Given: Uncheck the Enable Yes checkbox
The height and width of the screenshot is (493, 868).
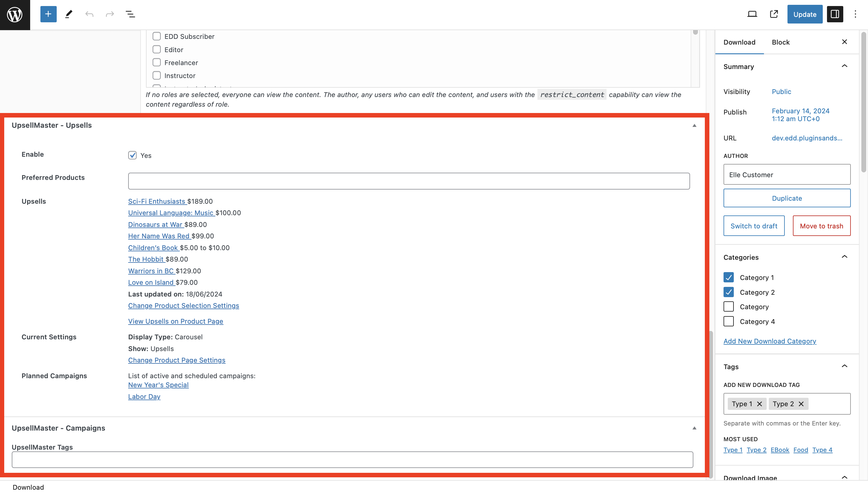Looking at the screenshot, I should coord(132,155).
